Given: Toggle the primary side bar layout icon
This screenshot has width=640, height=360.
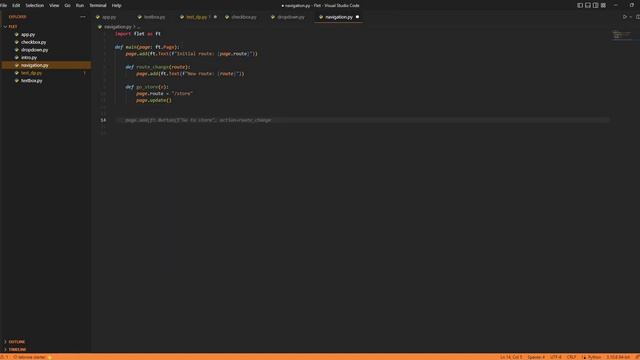Looking at the screenshot, I should 580,5.
